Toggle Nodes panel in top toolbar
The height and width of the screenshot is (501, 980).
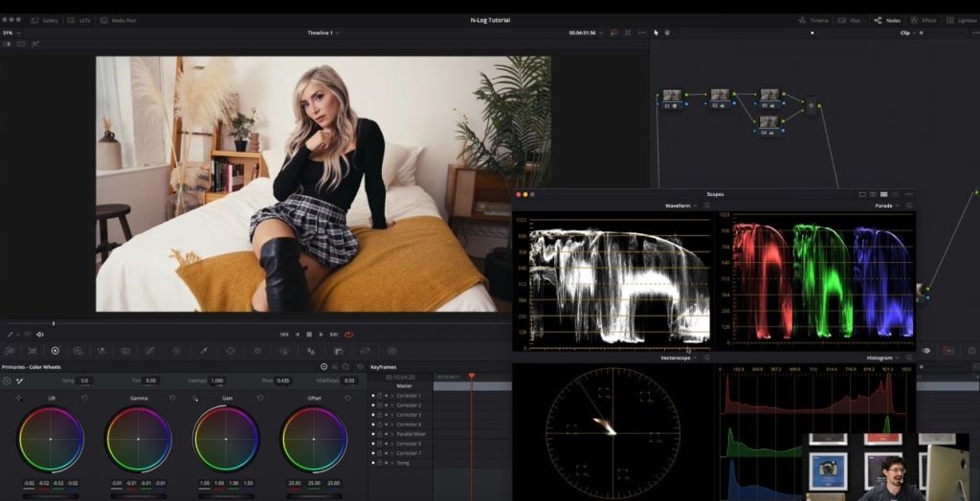click(887, 20)
